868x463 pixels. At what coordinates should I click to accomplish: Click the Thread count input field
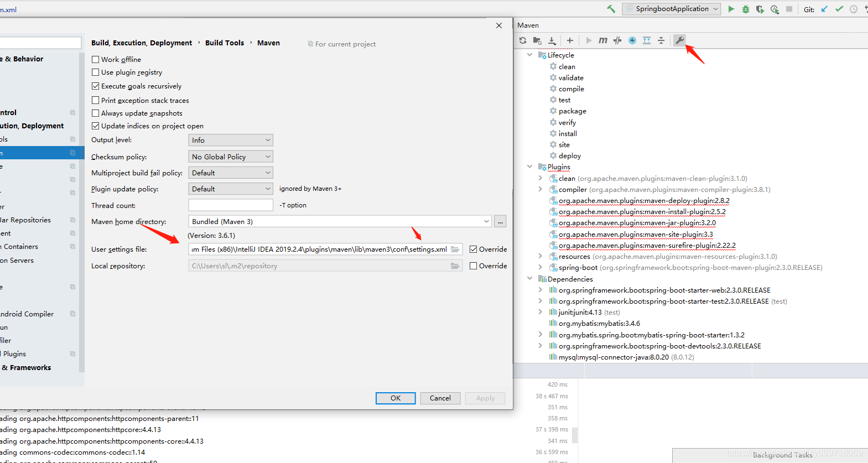click(x=231, y=205)
